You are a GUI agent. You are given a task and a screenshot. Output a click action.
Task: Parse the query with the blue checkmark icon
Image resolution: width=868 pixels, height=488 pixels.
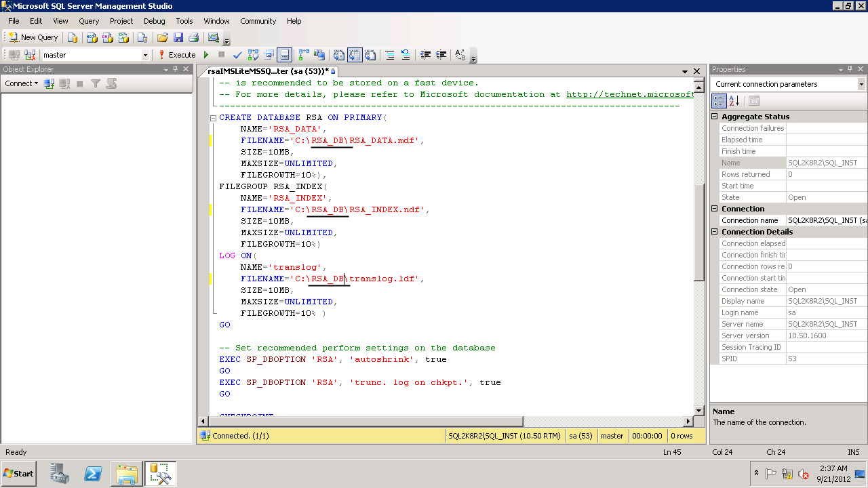pyautogui.click(x=237, y=55)
